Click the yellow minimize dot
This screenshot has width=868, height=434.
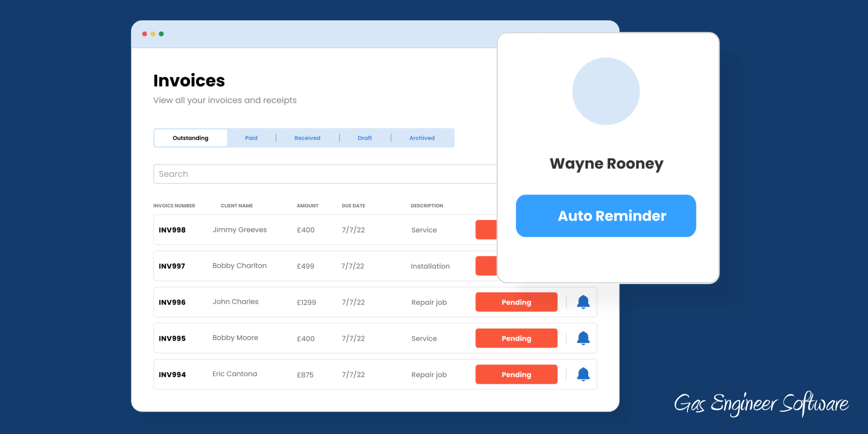pos(153,34)
